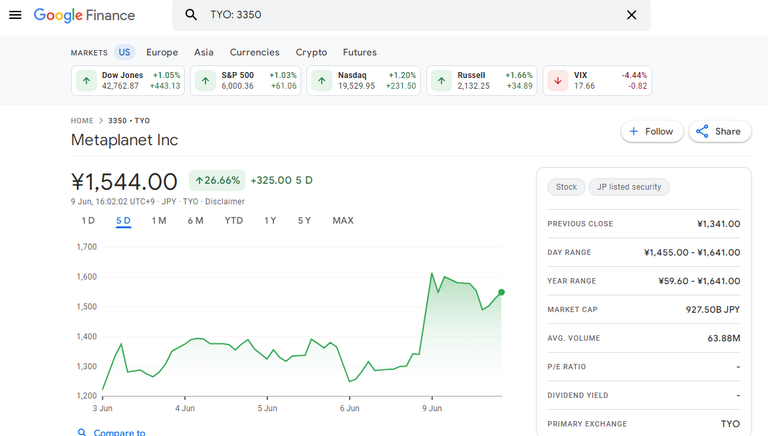
Task: Select the 1Y chart range
Action: pyautogui.click(x=270, y=220)
